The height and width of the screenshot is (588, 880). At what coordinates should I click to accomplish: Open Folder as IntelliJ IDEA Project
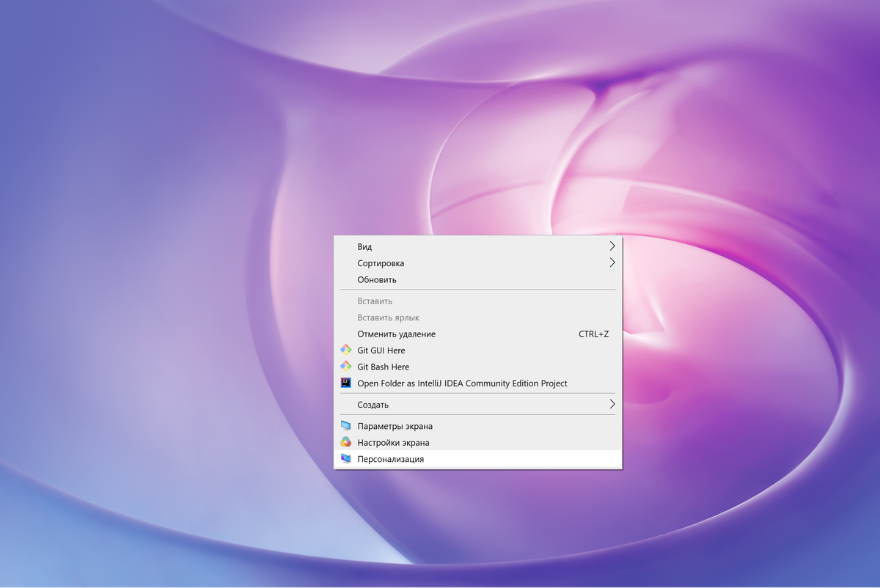click(478, 383)
